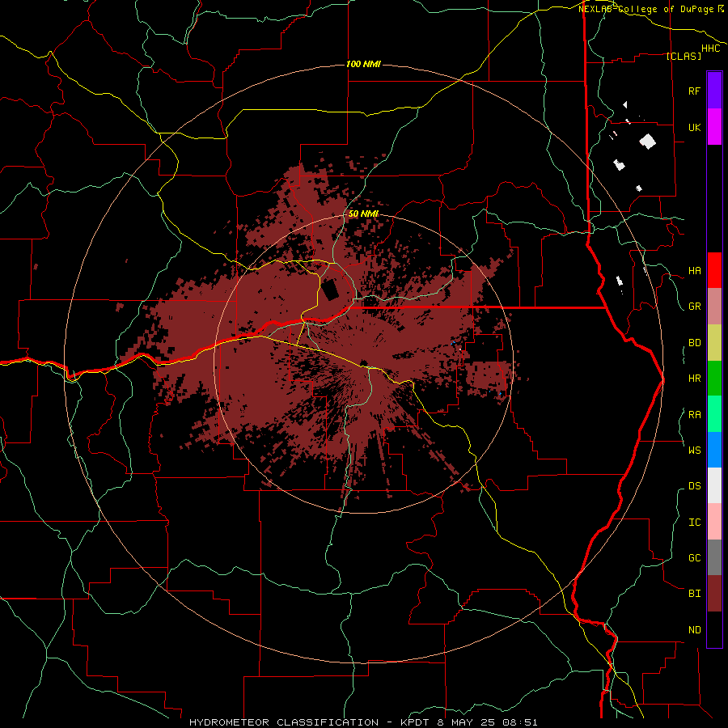Click the DS legend label
This screenshot has width=728, height=728.
[694, 486]
